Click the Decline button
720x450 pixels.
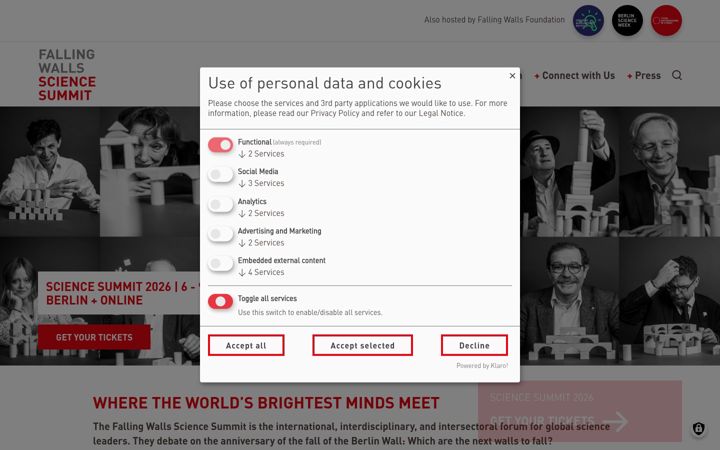click(x=474, y=345)
